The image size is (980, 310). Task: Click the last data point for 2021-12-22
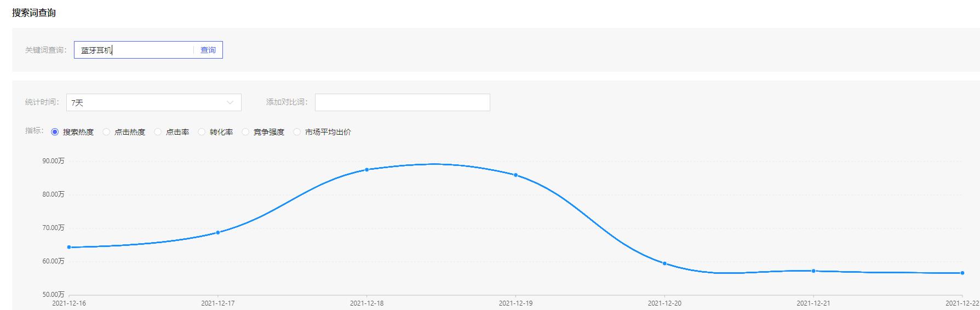point(962,273)
